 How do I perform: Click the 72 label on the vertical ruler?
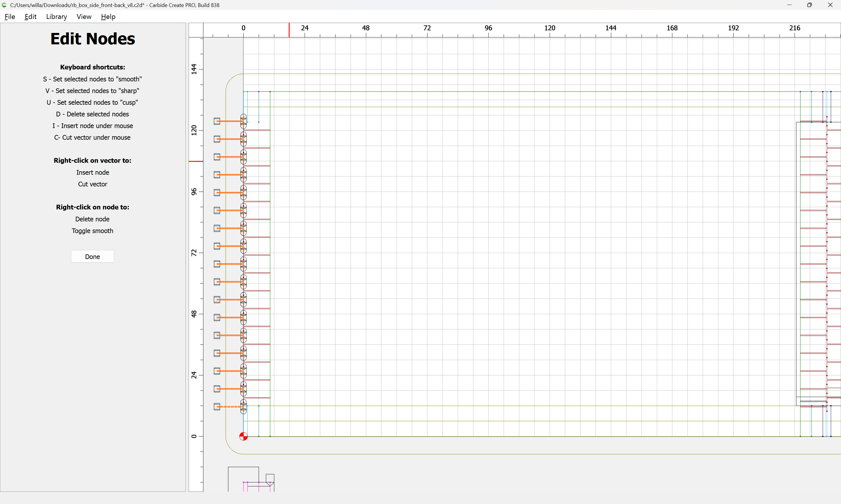194,253
